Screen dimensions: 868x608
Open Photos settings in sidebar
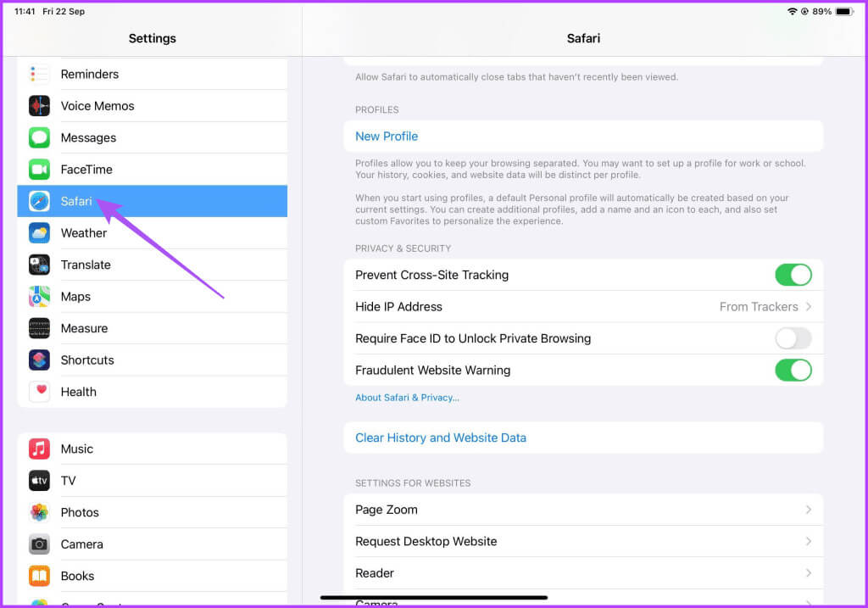pyautogui.click(x=153, y=512)
